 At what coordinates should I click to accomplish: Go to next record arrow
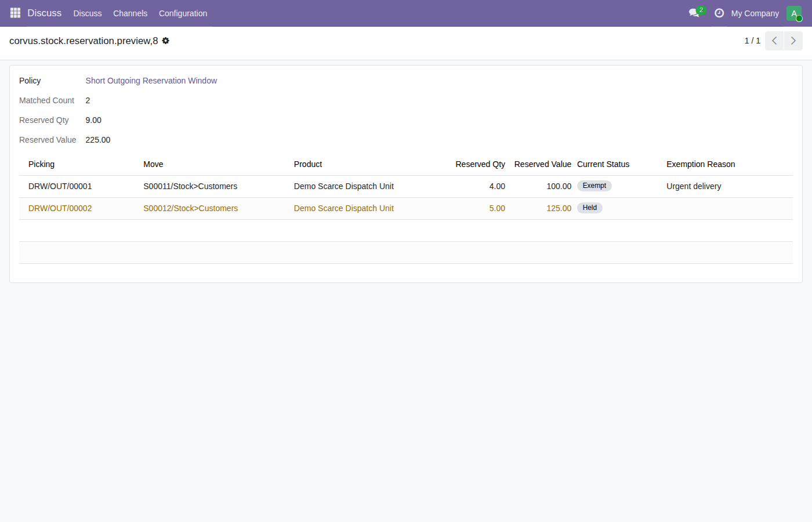(793, 41)
